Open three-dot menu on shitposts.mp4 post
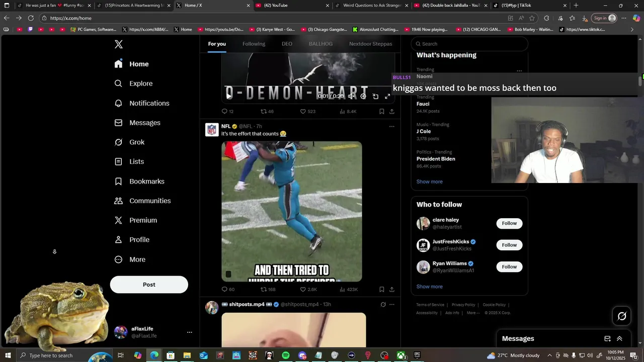This screenshot has height=362, width=644. (392, 304)
